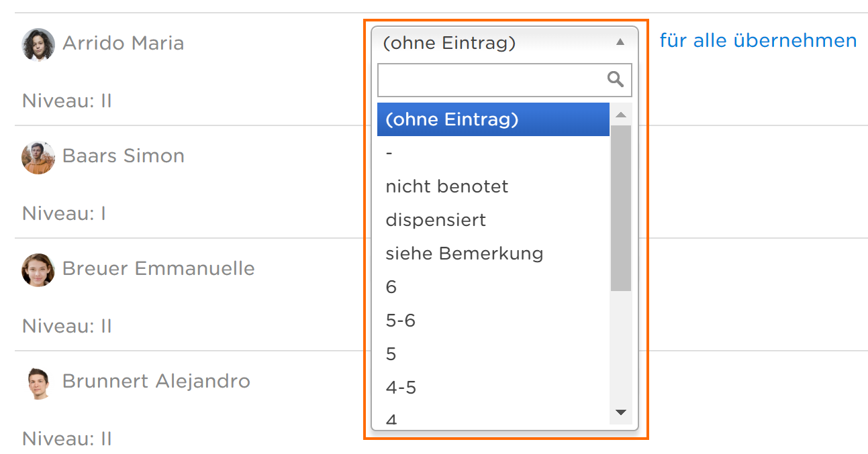The width and height of the screenshot is (868, 454).
Task: Collapse the '(ohne Eintrag)' grade dropdown
Action: click(x=504, y=44)
